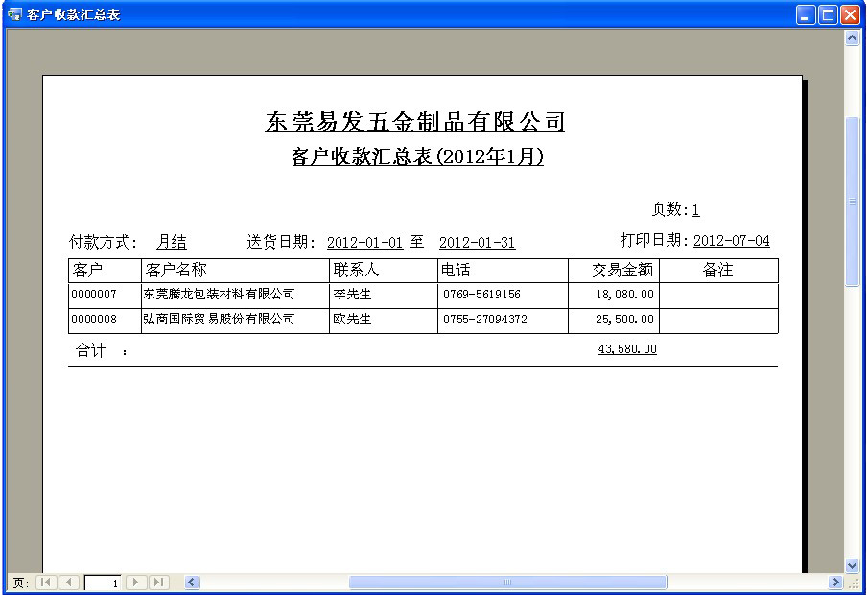Click the horizontal scrollbar right arrow

coord(835,583)
